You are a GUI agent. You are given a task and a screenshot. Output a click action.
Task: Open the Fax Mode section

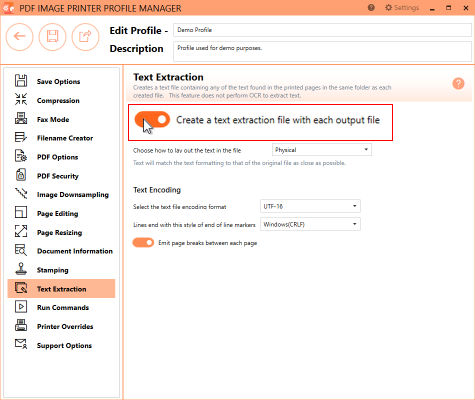61,119
